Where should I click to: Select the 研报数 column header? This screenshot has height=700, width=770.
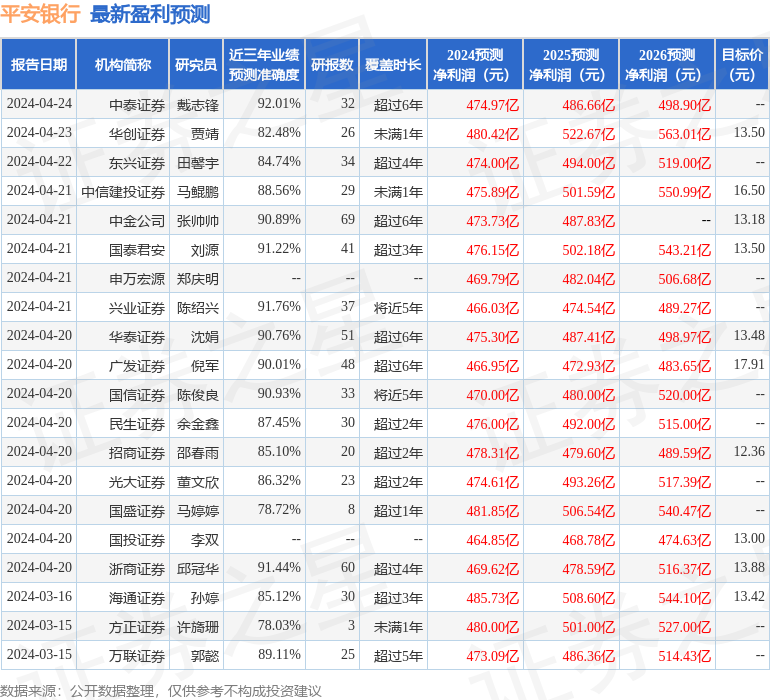332,64
